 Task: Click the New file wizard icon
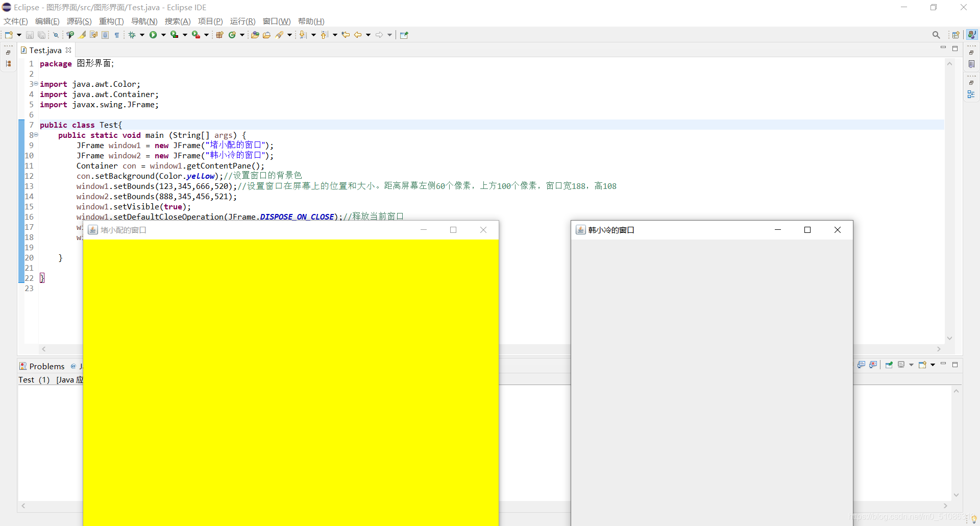coord(9,35)
